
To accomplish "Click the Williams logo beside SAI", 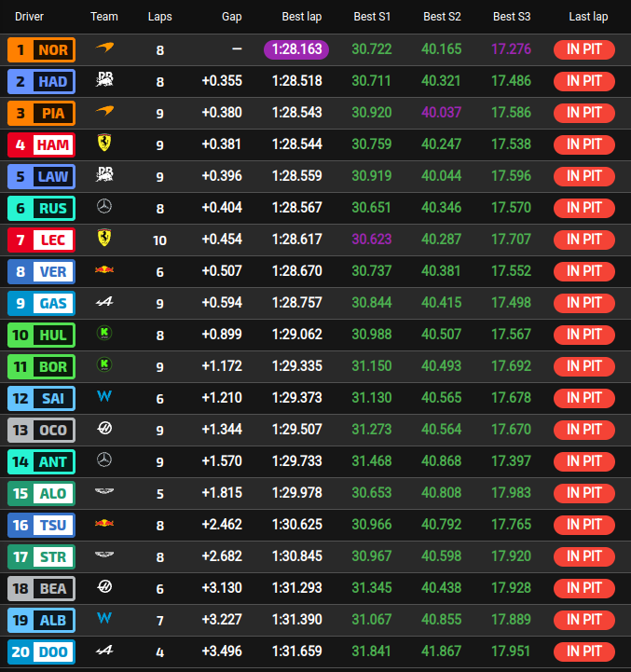I will (x=104, y=396).
